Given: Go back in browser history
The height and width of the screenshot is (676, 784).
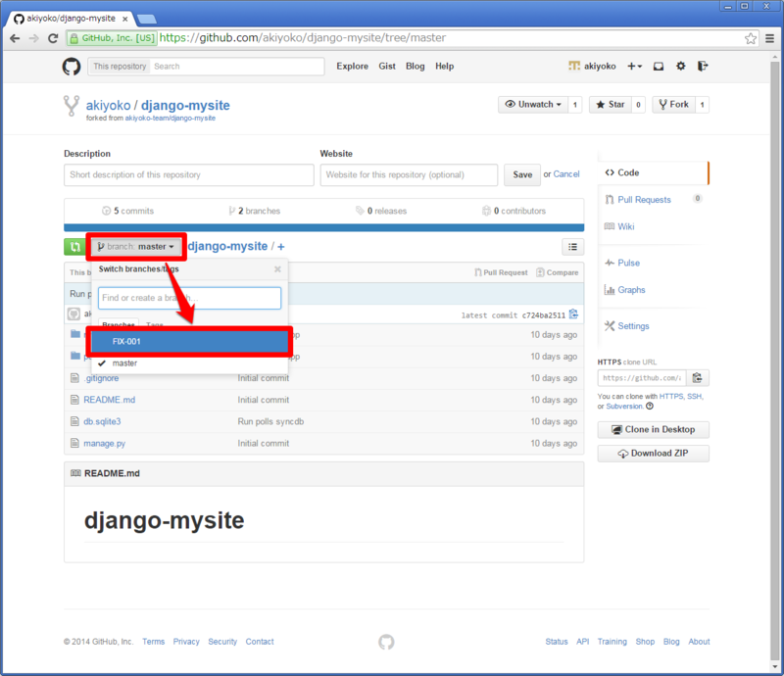Looking at the screenshot, I should point(15,38).
